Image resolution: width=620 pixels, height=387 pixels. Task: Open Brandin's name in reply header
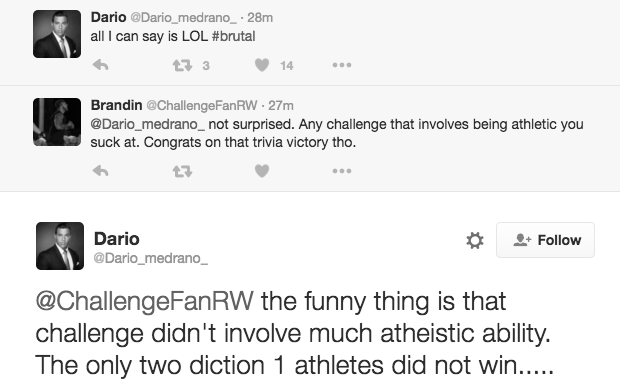(x=116, y=105)
